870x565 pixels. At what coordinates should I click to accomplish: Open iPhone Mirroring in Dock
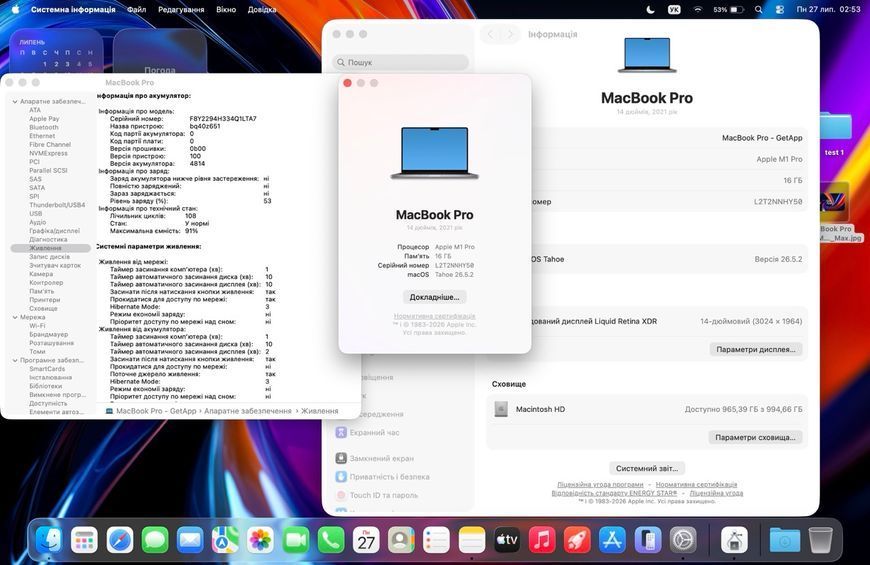tap(648, 539)
